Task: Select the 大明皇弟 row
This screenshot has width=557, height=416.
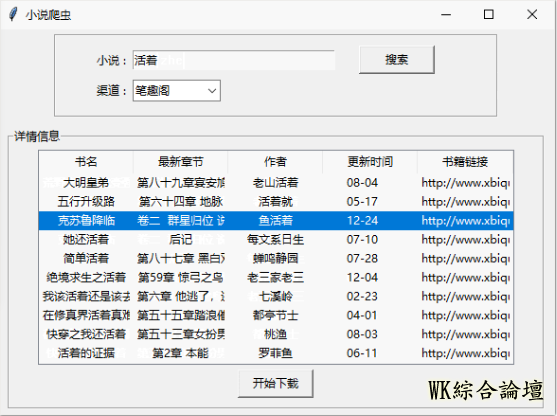Action: [276, 183]
